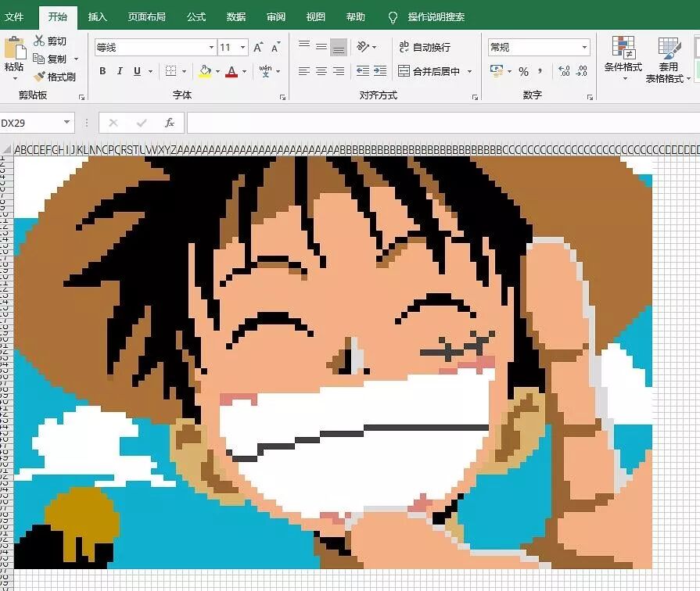
Task: Toggle wrap text 自动换行
Action: [425, 47]
